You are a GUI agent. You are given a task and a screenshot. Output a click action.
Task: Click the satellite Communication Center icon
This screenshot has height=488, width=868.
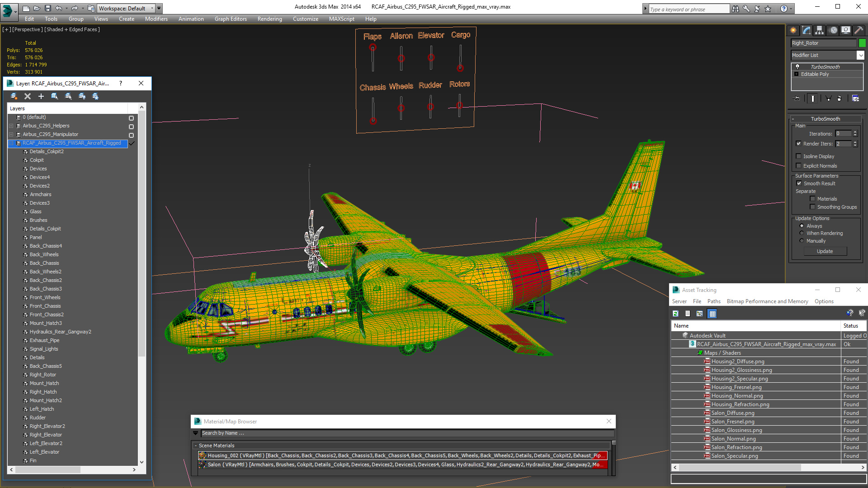coord(757,9)
